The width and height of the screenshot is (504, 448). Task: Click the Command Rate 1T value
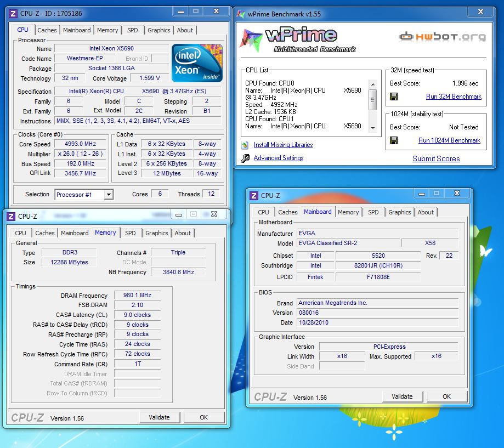click(x=137, y=364)
